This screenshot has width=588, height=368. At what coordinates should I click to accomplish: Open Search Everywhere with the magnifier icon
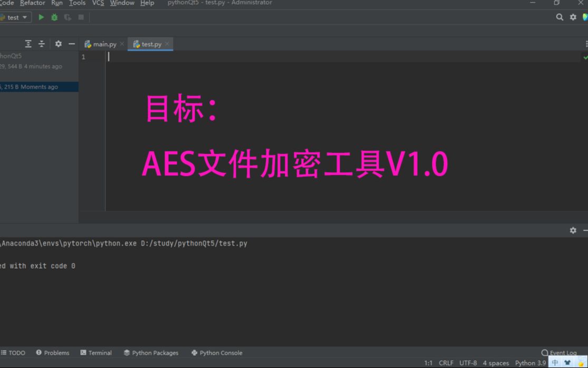(559, 17)
